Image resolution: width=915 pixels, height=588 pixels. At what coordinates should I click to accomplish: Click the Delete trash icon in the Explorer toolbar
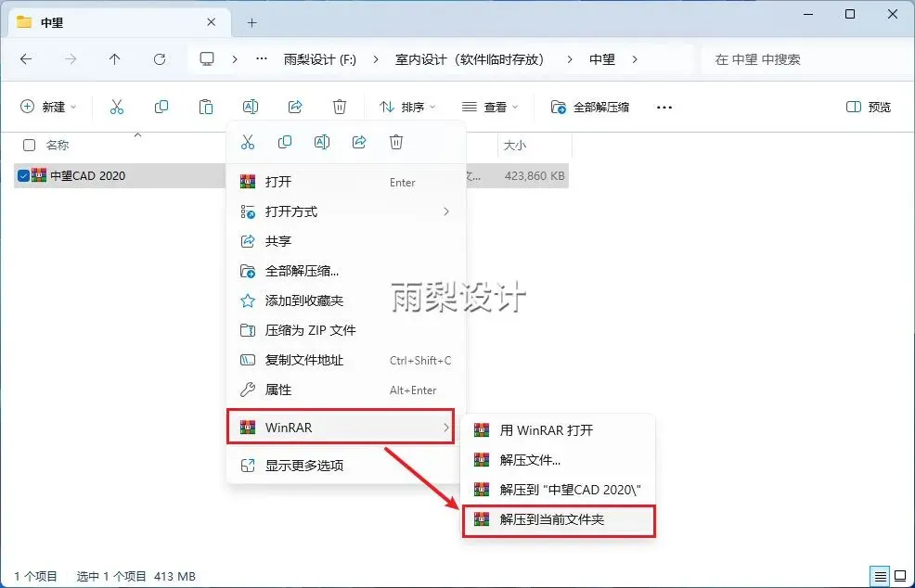[x=340, y=107]
